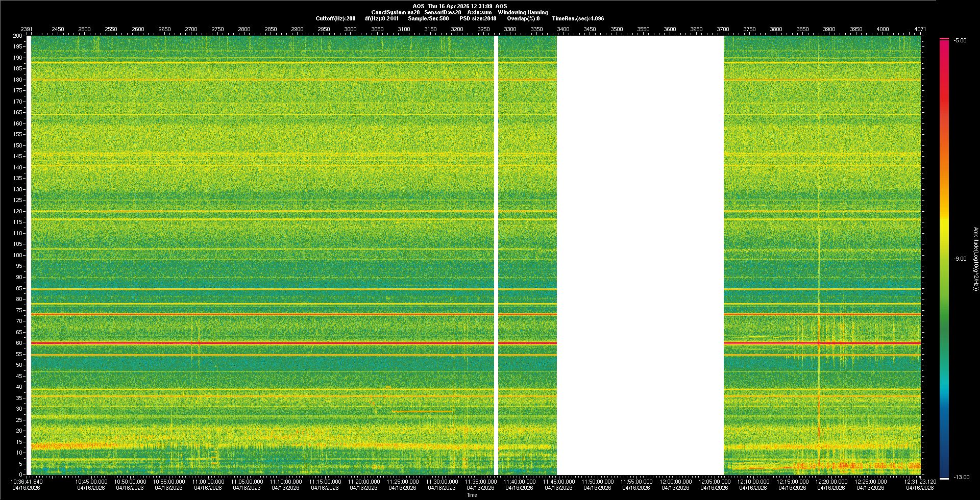This screenshot has width=980, height=500.
Task: Click the Cutoff(Hz):200 parameter label
Action: [335, 18]
